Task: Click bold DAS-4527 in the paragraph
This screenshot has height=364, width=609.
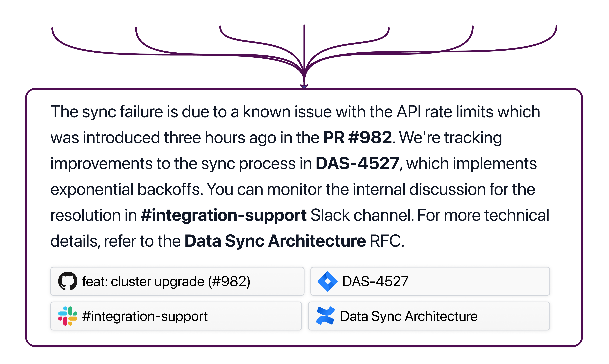Action: [357, 163]
